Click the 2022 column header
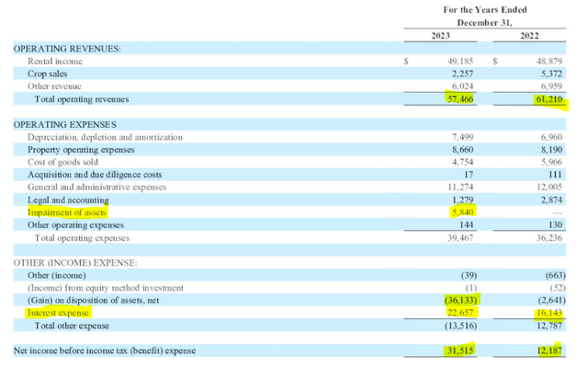 coord(529,36)
